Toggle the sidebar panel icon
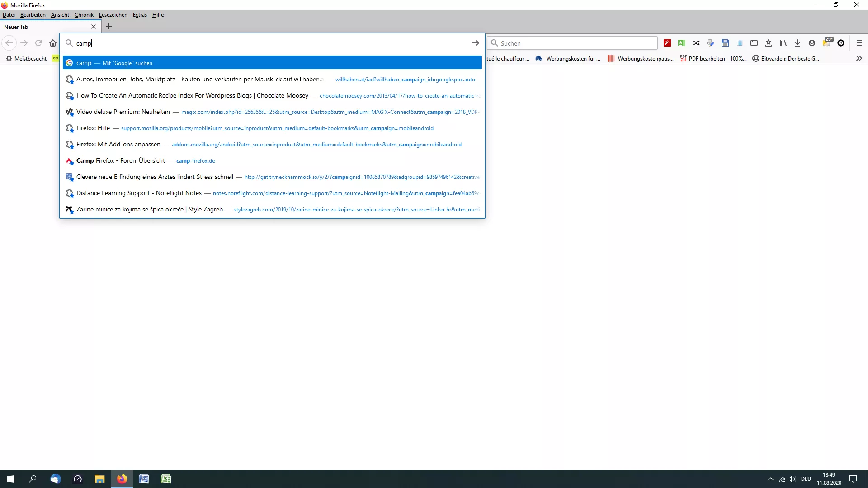The image size is (868, 488). tap(754, 43)
